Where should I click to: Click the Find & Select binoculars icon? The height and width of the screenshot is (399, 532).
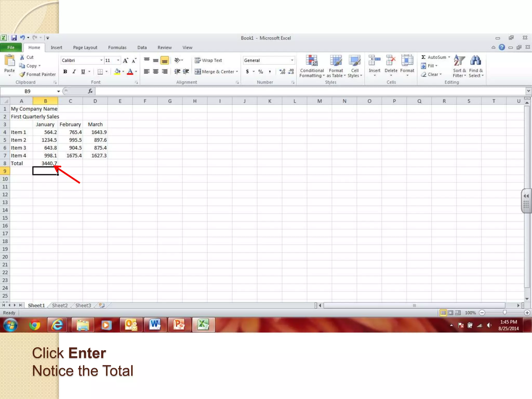(475, 61)
